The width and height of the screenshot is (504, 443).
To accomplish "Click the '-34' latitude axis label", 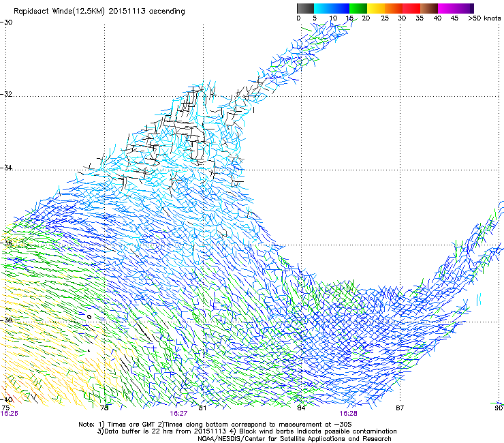I will coord(6,168).
